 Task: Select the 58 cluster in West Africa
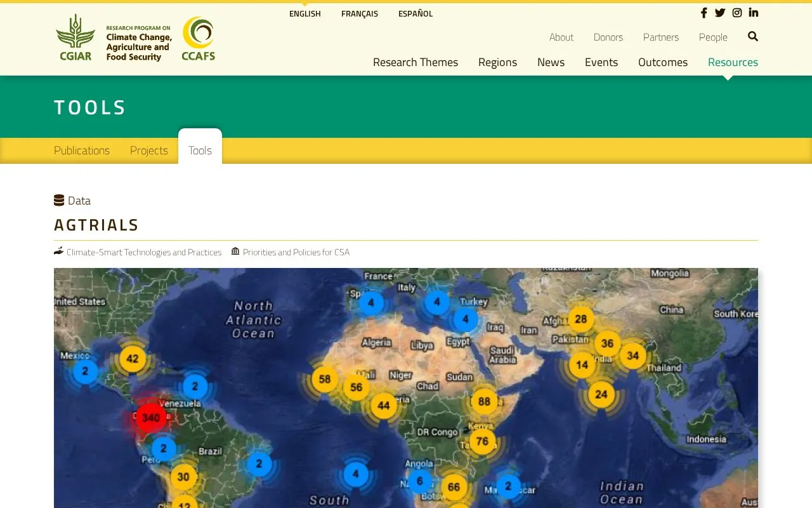pos(325,379)
